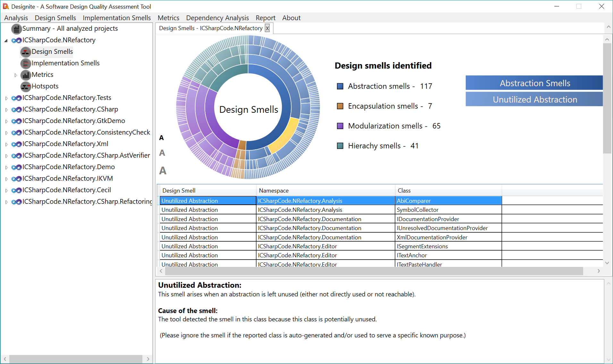Collapse the ICSharpCode.NRefactory project node

point(6,40)
